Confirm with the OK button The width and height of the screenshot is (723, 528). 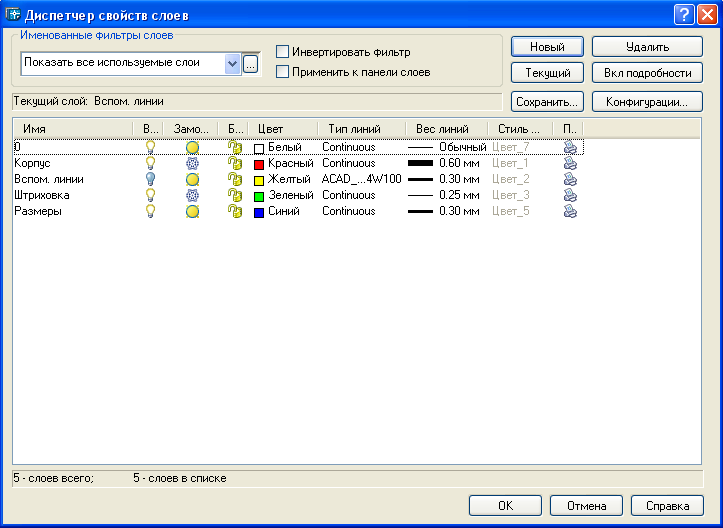pyautogui.click(x=505, y=506)
